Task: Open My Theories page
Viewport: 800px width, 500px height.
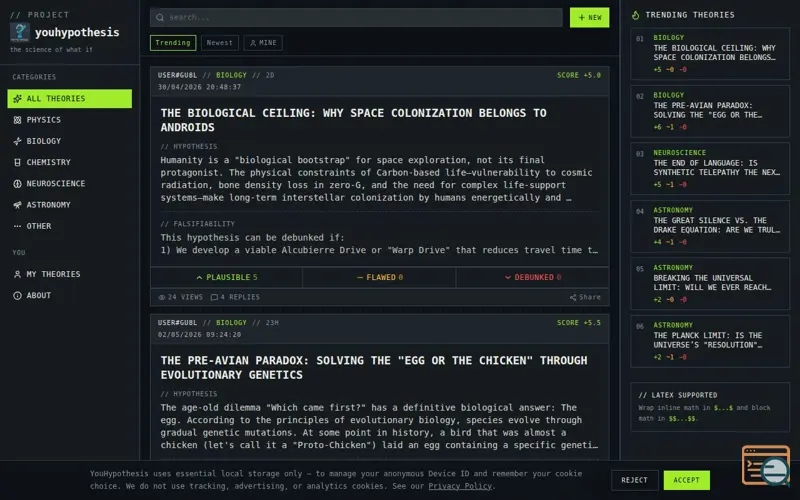Action: point(69,274)
